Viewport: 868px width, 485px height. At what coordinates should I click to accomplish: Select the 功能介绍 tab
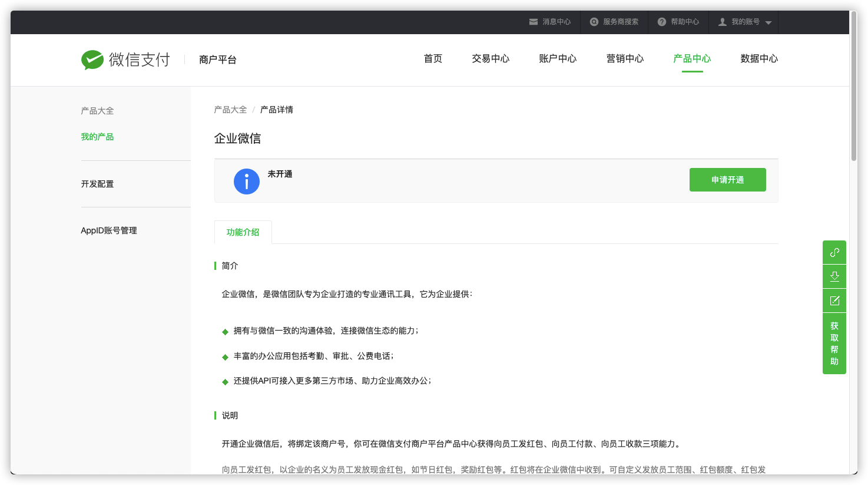coord(243,232)
